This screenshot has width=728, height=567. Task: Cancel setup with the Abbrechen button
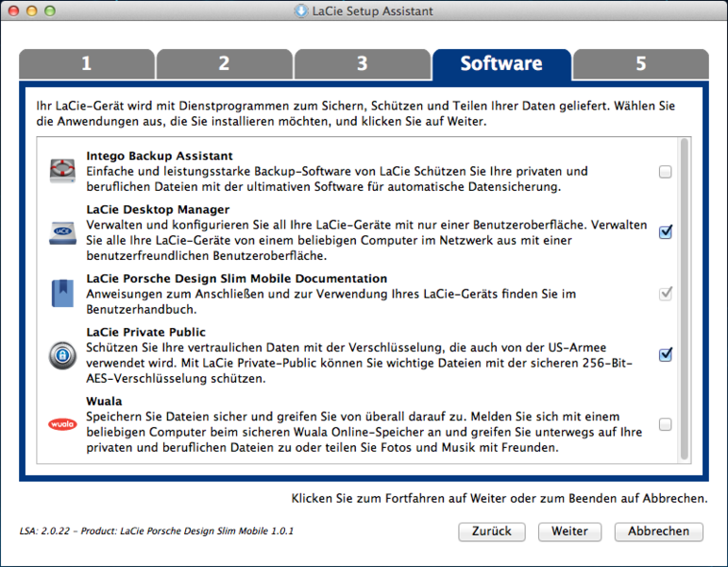658,531
